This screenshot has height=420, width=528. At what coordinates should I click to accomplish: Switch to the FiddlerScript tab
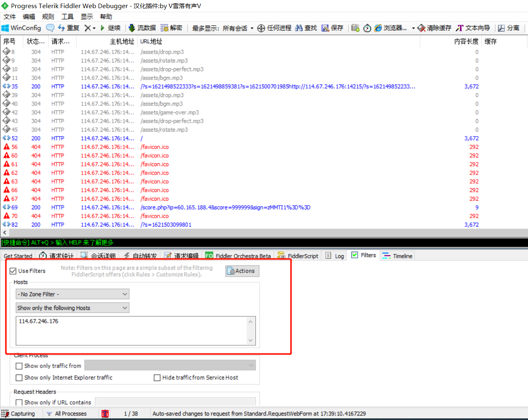click(x=298, y=256)
